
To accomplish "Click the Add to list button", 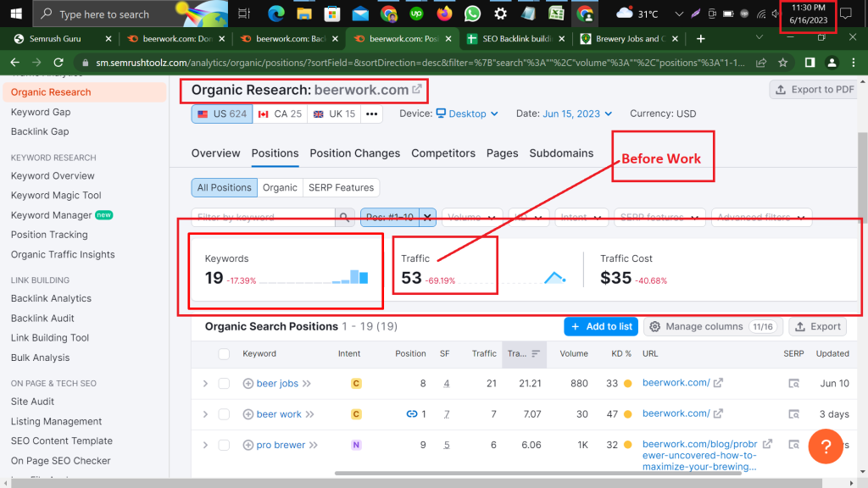I will coord(601,326).
